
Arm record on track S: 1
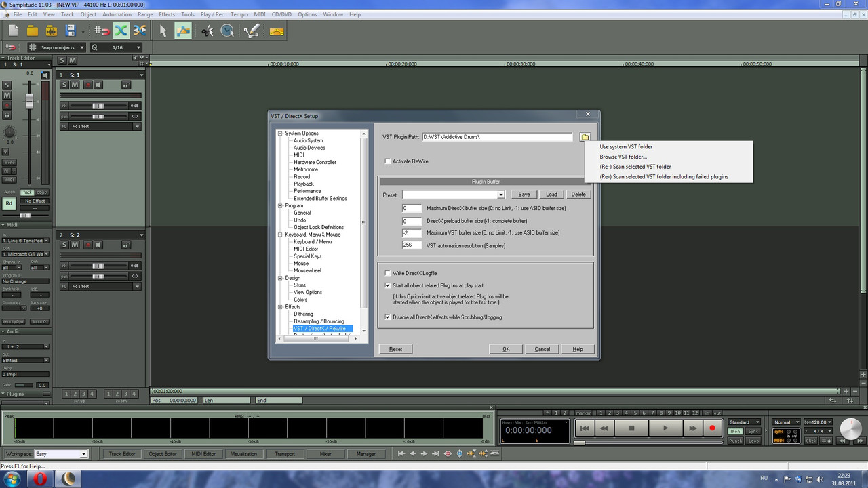pos(87,85)
